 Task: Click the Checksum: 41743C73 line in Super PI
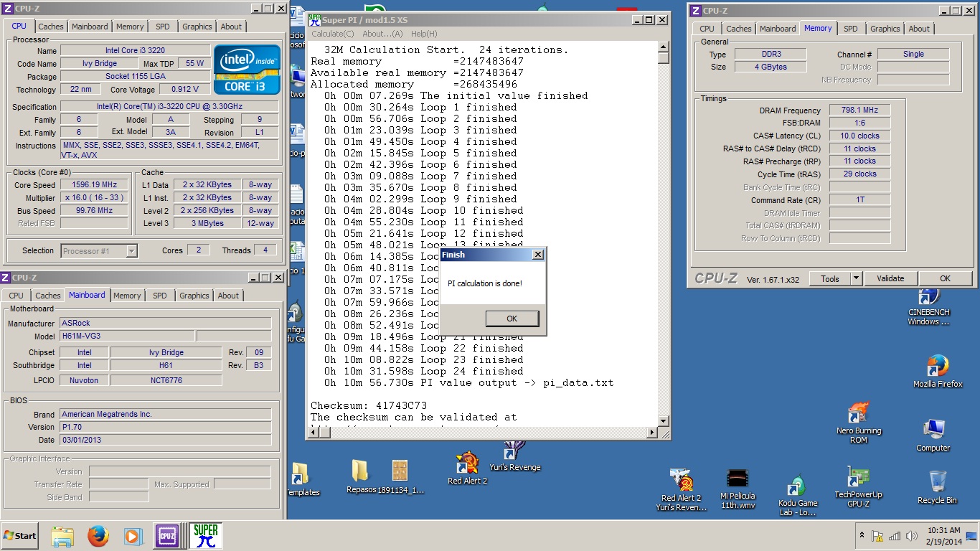[369, 405]
